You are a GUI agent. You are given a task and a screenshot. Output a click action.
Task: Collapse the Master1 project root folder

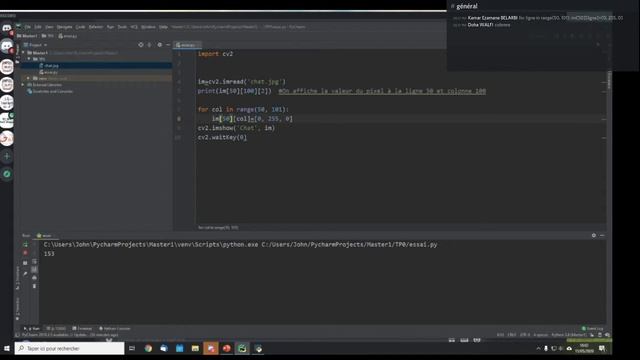pyautogui.click(x=23, y=53)
